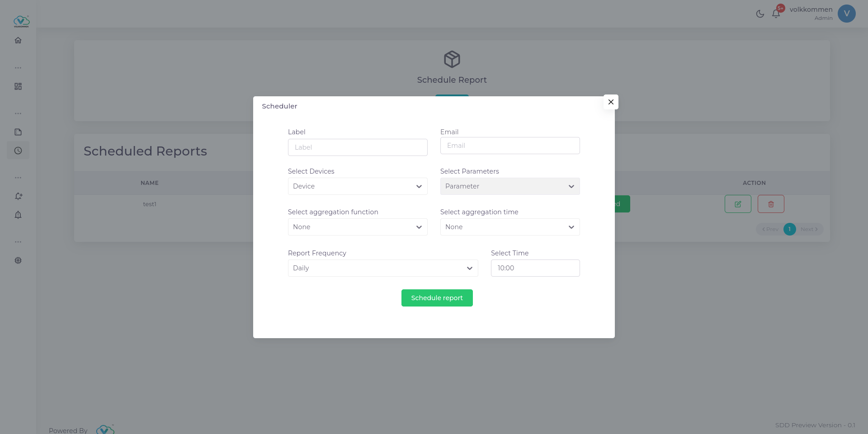Click the Schedule report button
The width and height of the screenshot is (868, 434).
[437, 298]
